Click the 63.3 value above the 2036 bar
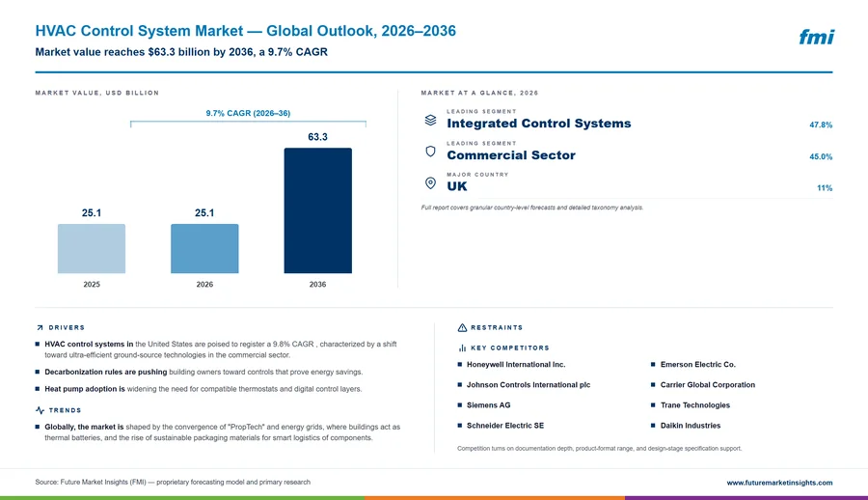 317,137
